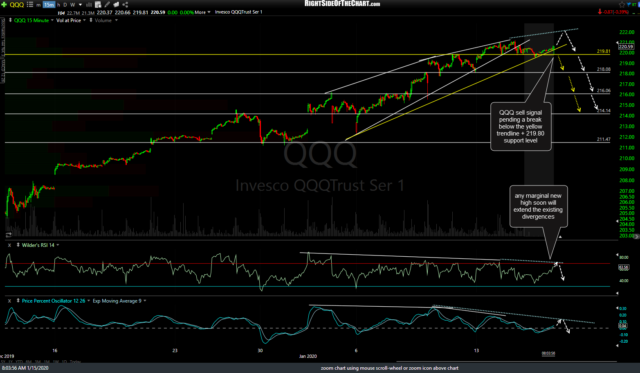Click the 'any marginal new high' annotation note

point(538,206)
